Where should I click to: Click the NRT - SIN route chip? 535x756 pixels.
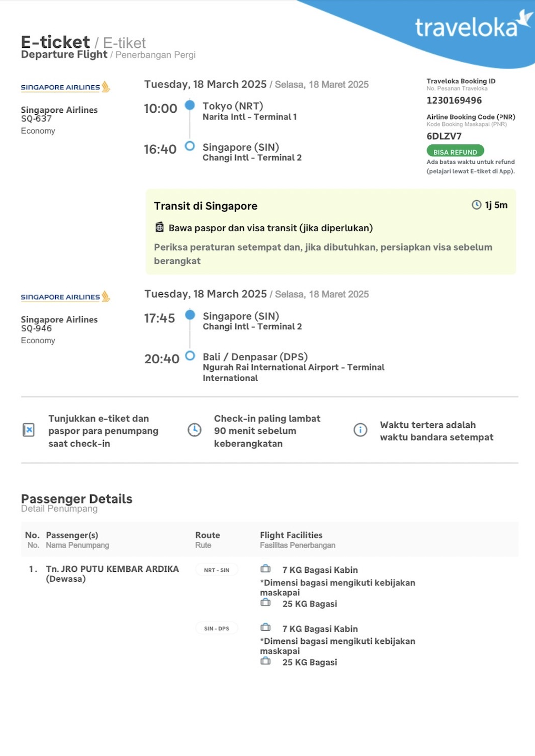(216, 570)
